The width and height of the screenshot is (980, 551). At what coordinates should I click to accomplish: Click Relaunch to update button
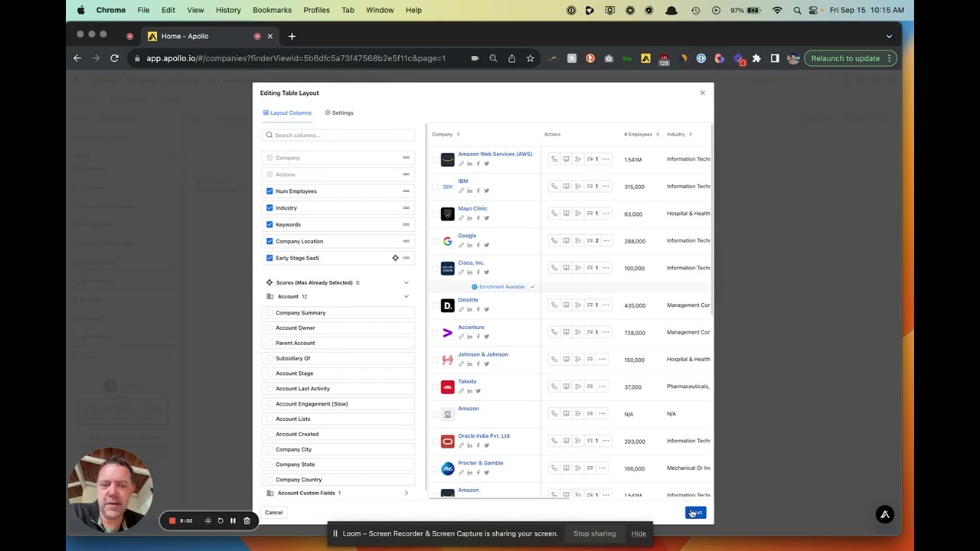coord(850,58)
